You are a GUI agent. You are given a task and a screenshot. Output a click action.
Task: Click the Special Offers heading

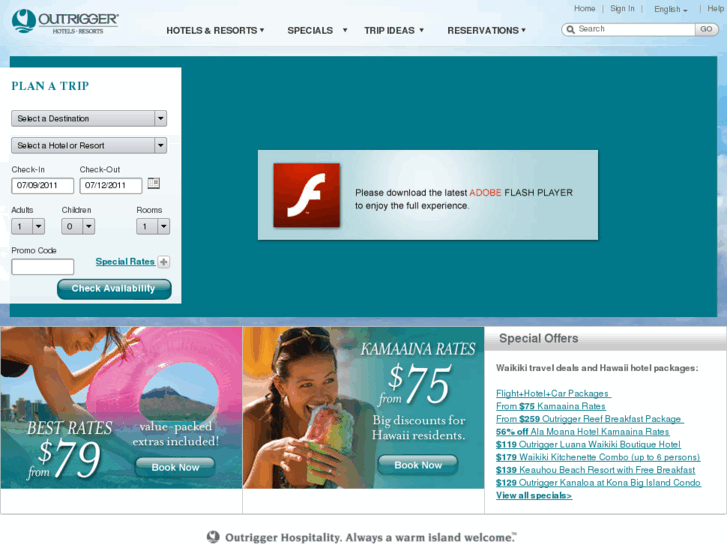tap(539, 339)
